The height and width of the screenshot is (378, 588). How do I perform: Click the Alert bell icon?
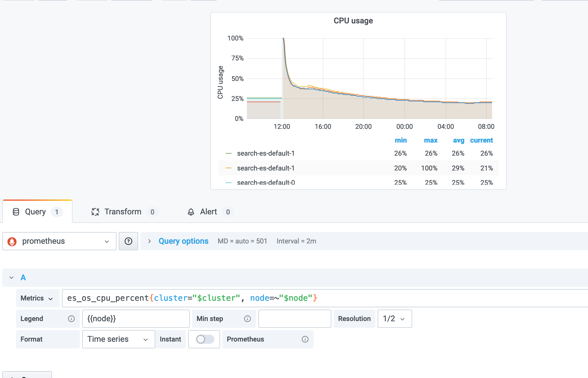191,212
